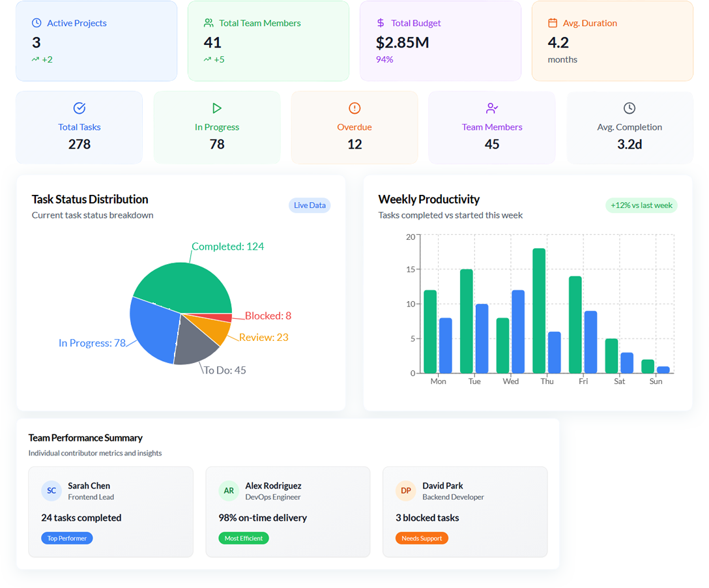This screenshot has height=588, width=709.
Task: Click the Top Performer badge
Action: pos(67,538)
